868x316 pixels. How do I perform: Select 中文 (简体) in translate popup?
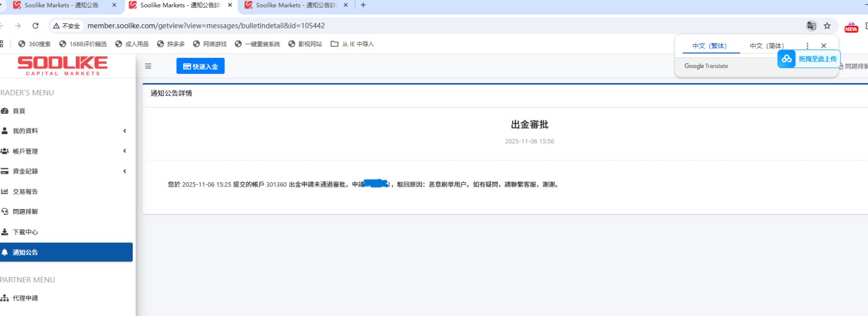767,46
